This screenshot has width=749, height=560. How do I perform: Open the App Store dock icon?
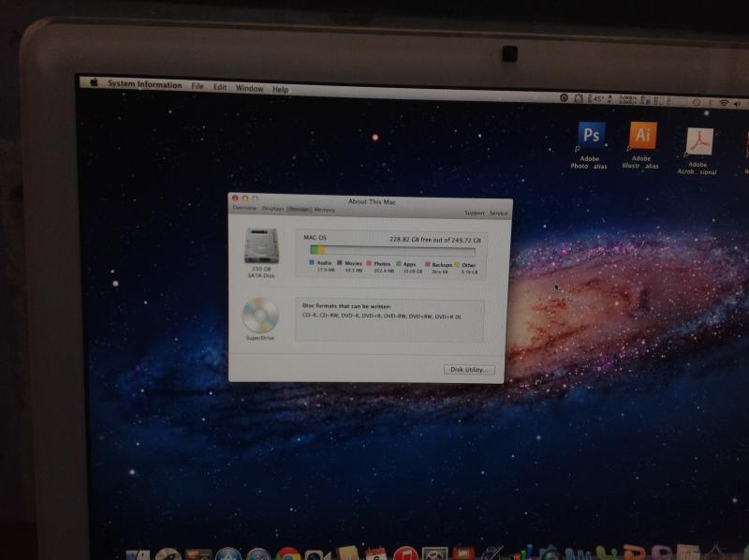tap(228, 555)
